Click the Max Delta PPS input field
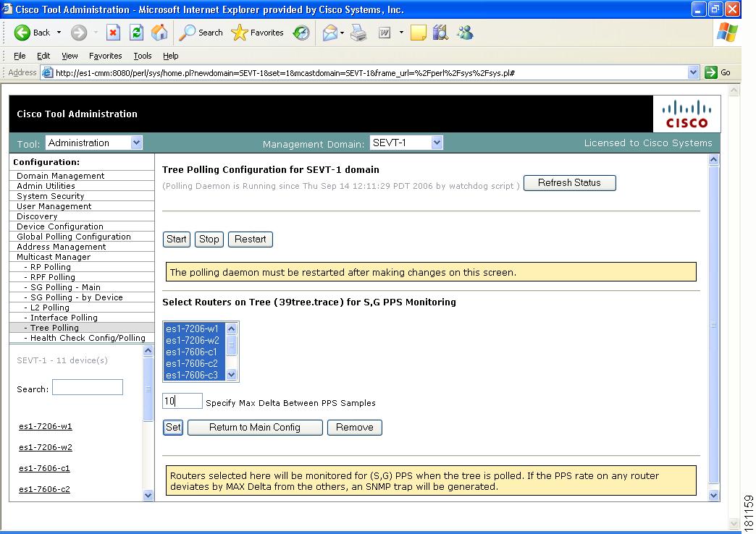The height and width of the screenshot is (534, 756). [182, 401]
